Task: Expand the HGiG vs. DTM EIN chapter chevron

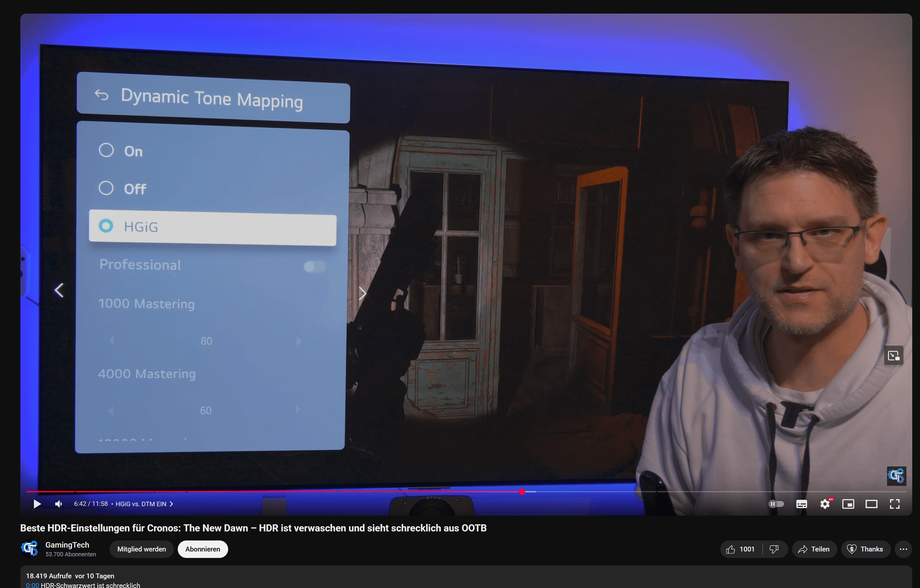Action: pyautogui.click(x=172, y=504)
